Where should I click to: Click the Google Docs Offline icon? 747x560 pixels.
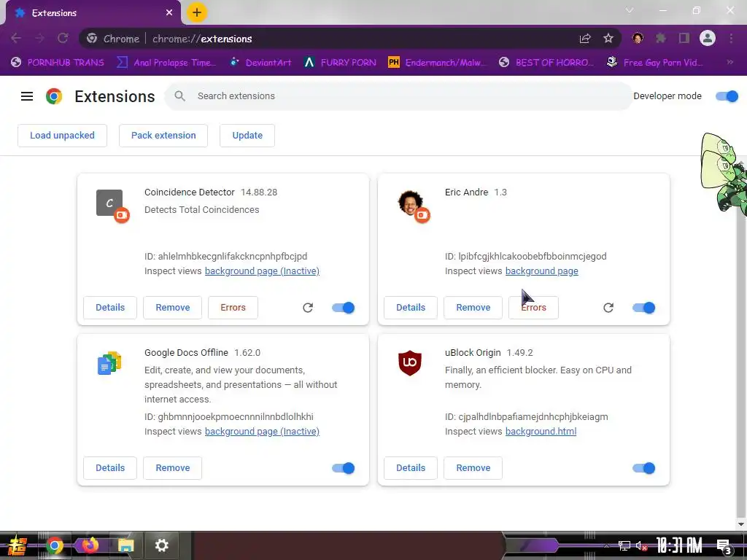tap(109, 363)
